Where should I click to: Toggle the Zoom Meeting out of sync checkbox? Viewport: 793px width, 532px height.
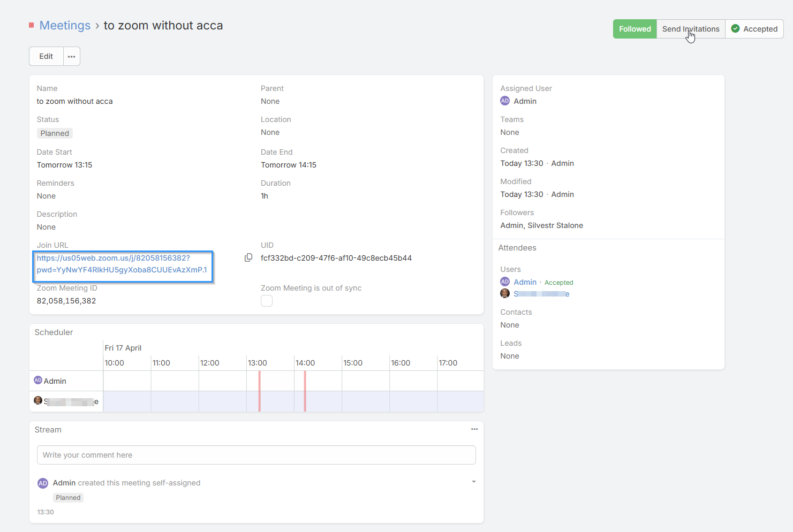[x=267, y=301]
